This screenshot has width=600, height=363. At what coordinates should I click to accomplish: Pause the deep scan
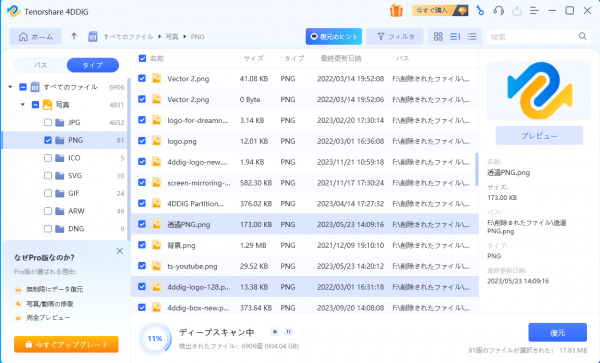(289, 332)
